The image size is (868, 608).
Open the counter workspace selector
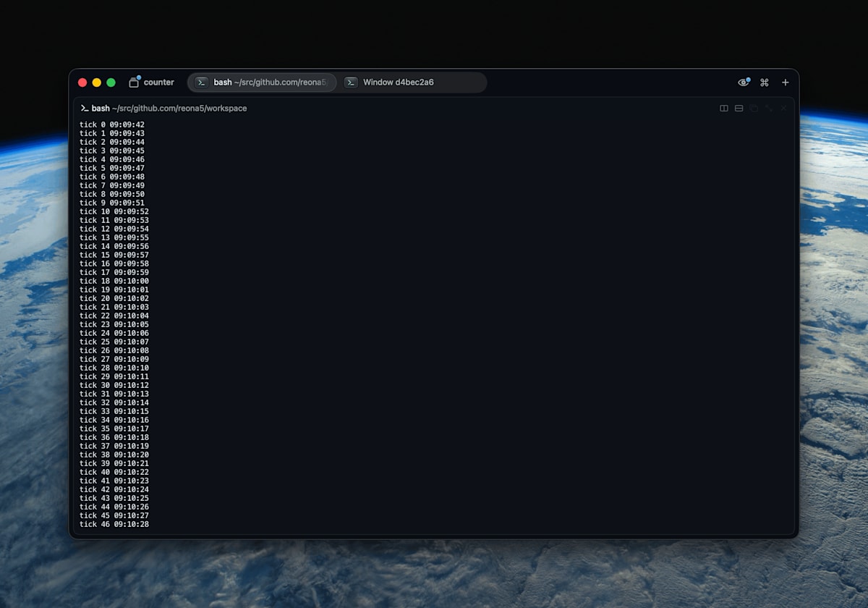pos(151,83)
